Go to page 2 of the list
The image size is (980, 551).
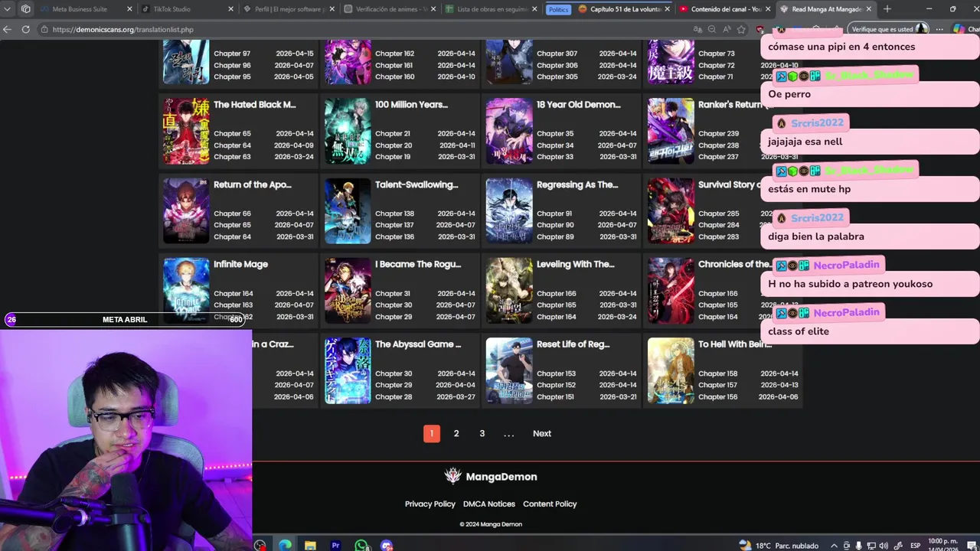456,433
